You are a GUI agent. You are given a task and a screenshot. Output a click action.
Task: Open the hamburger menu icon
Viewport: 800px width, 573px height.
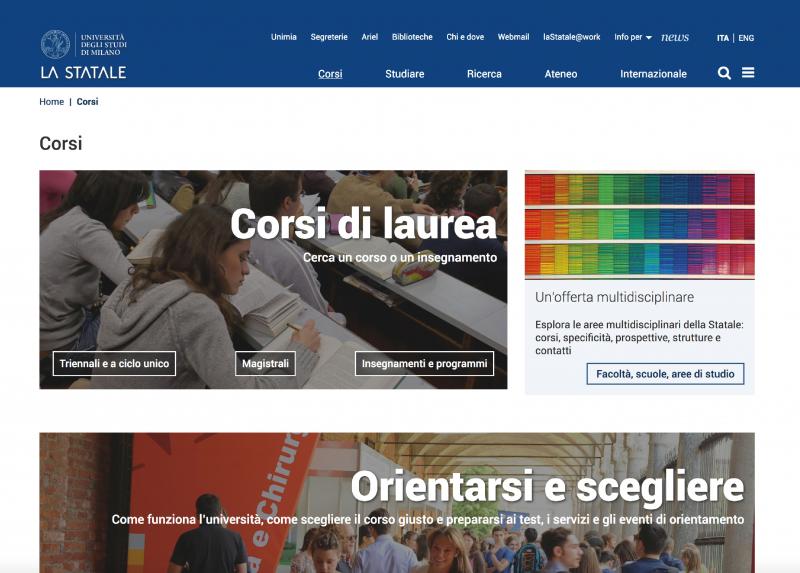[x=748, y=73]
